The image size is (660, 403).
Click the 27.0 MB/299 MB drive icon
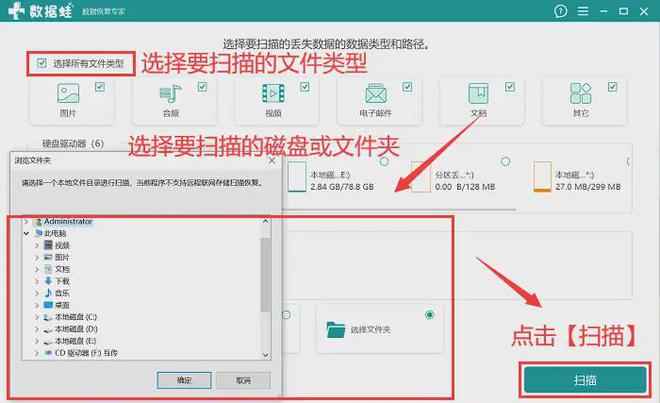(x=542, y=177)
